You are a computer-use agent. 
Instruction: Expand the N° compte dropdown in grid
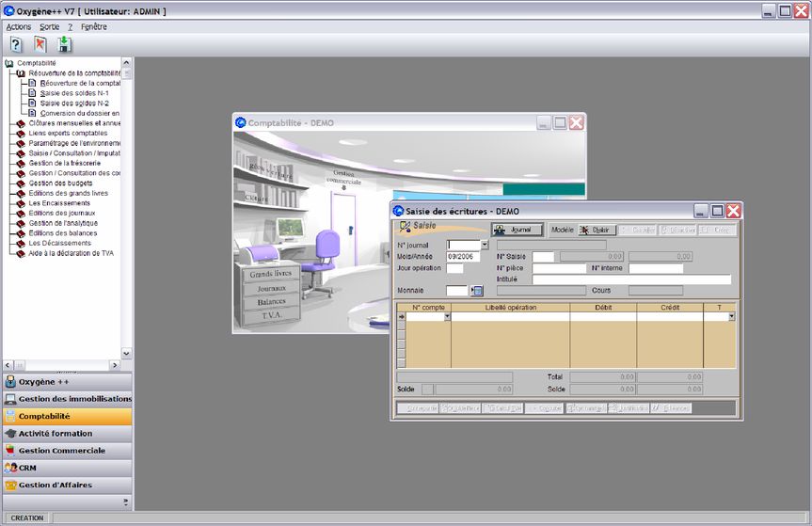(446, 317)
